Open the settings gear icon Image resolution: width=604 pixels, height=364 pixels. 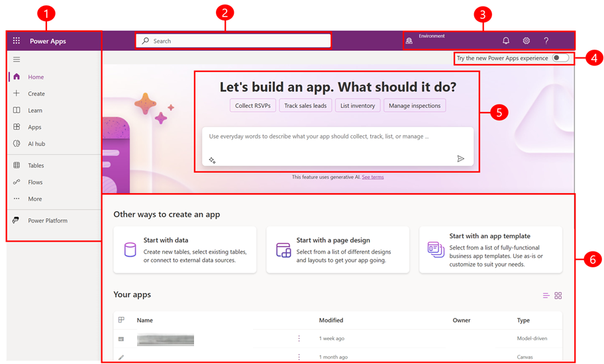(527, 40)
